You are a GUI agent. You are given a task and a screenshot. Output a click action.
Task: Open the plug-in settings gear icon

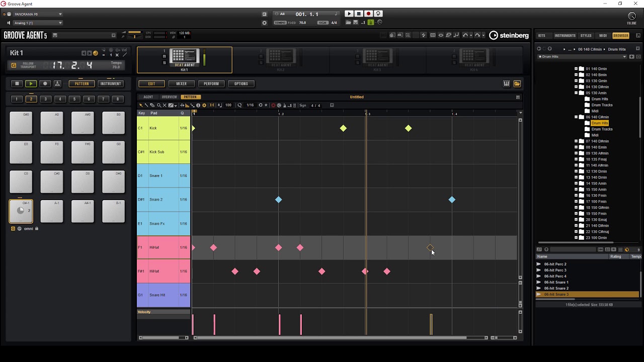pyautogui.click(x=265, y=23)
